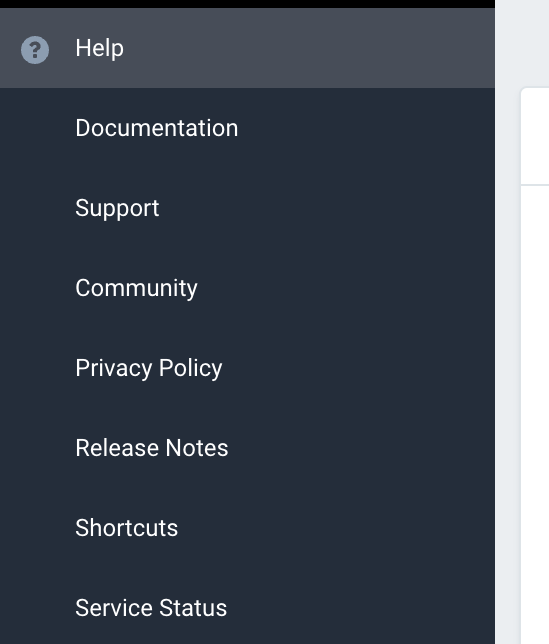Show the keyboard Shortcuts entry
The height and width of the screenshot is (644, 549).
coord(126,528)
